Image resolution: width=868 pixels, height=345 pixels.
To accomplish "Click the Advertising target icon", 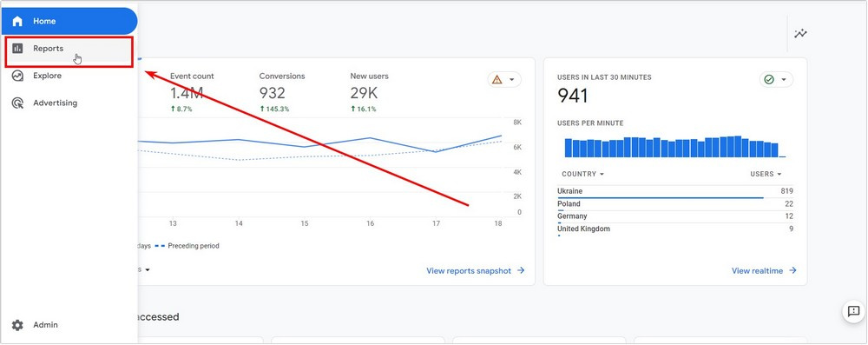I will pyautogui.click(x=17, y=103).
